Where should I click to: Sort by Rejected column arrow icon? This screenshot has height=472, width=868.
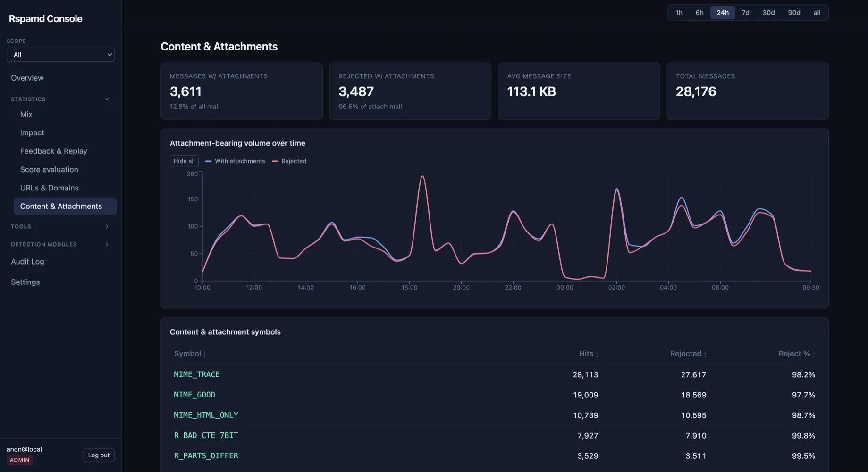point(705,354)
